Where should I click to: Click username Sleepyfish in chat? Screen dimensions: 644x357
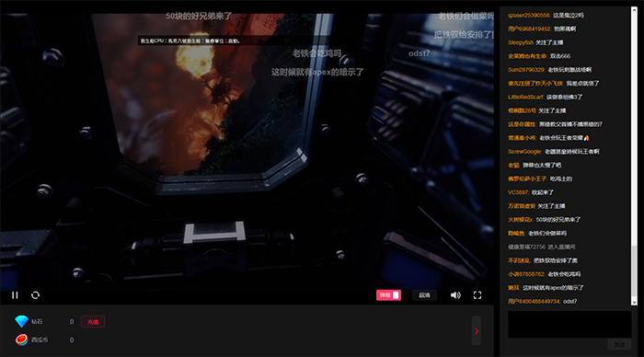[521, 42]
